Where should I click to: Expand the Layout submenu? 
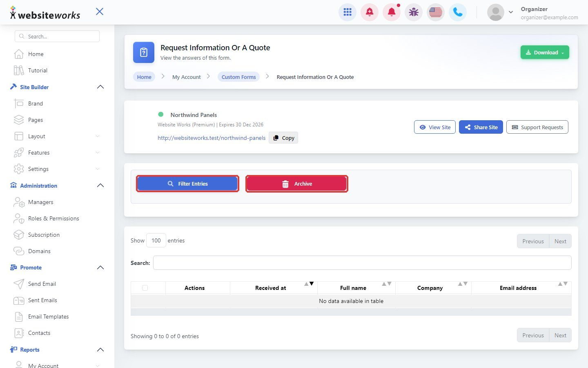coord(97,136)
